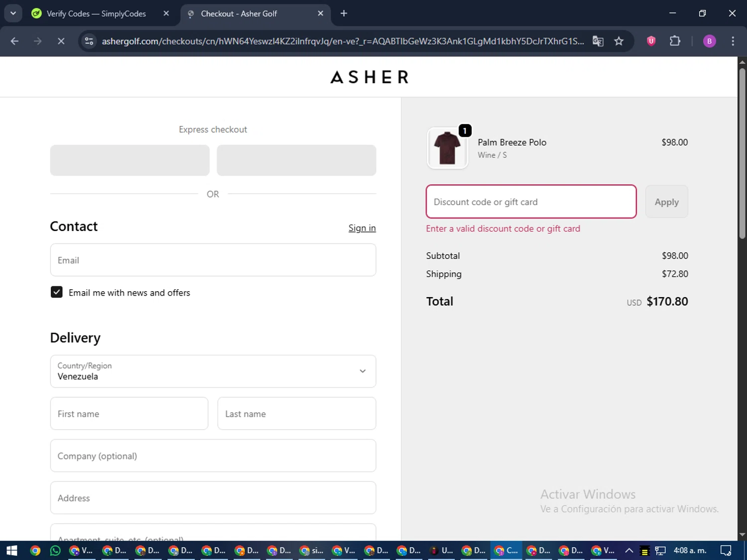The height and width of the screenshot is (560, 747).
Task: Open the network tray icon
Action: tap(660, 551)
